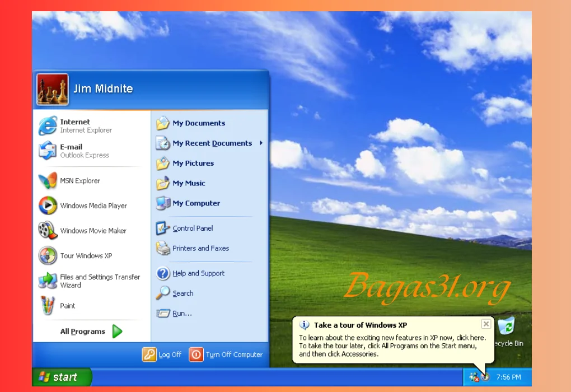Open Paint

pos(67,306)
